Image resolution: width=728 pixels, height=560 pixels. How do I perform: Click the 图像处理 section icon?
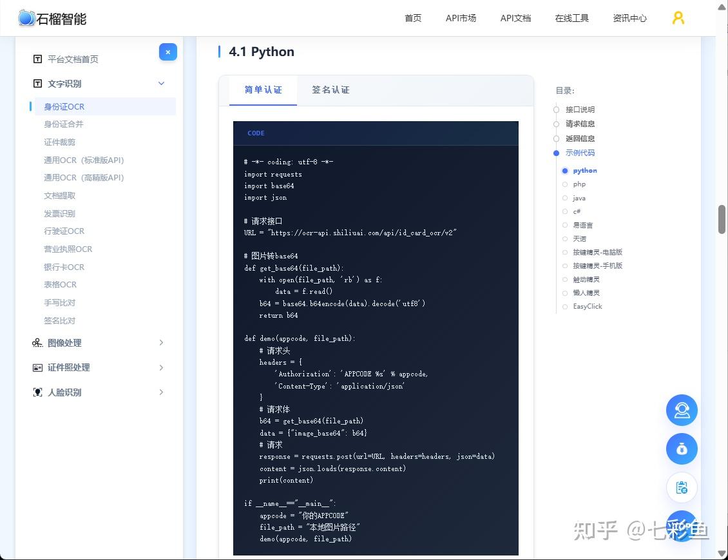click(37, 343)
